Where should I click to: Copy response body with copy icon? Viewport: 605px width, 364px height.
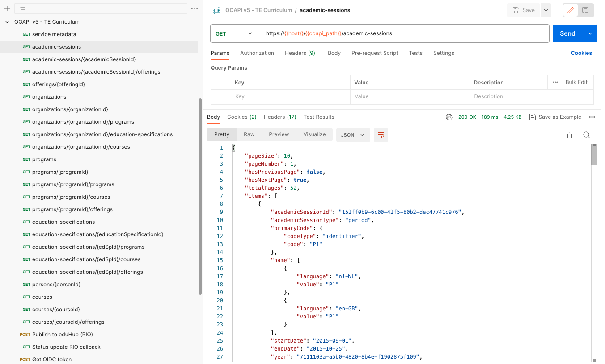(569, 135)
